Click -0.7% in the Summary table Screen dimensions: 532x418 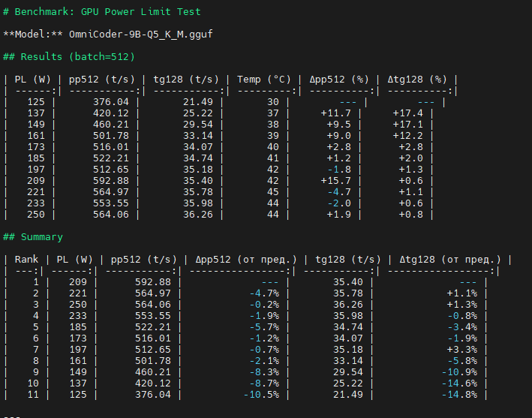pyautogui.click(x=264, y=350)
